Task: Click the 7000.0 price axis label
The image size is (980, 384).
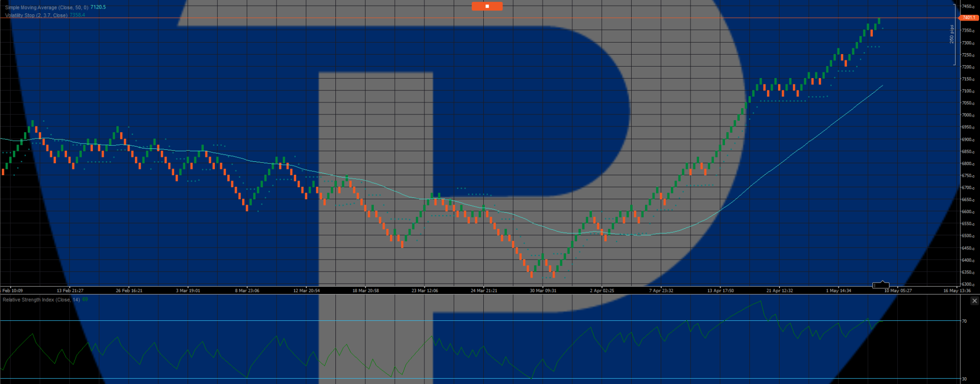Action: pos(967,115)
